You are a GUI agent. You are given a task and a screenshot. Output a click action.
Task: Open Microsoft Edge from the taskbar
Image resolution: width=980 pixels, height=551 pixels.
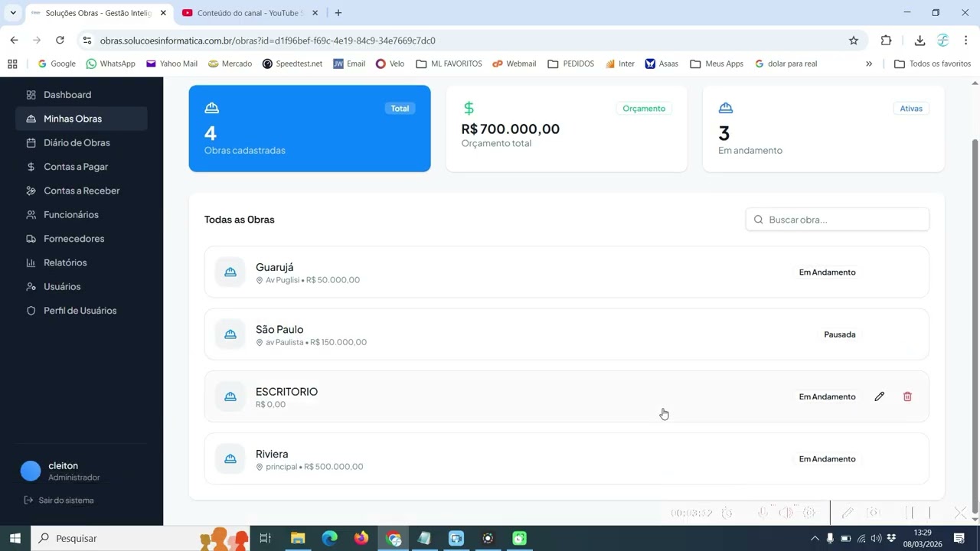click(x=329, y=538)
